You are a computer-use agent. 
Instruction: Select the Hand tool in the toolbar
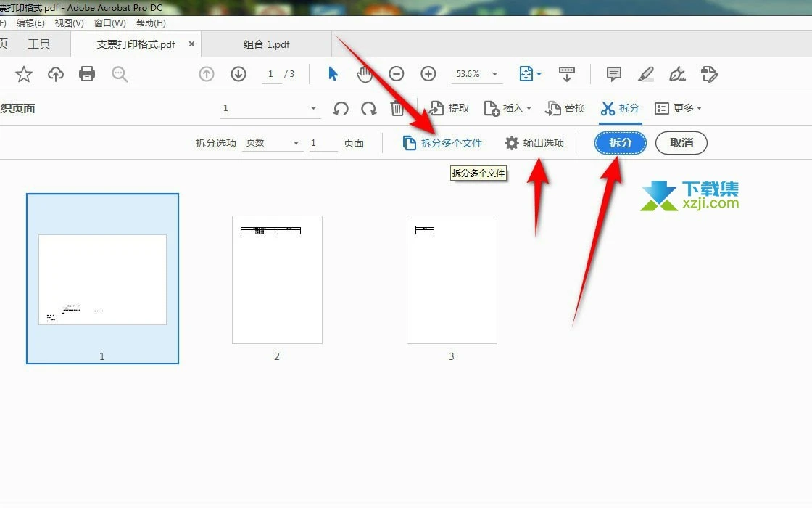365,73
